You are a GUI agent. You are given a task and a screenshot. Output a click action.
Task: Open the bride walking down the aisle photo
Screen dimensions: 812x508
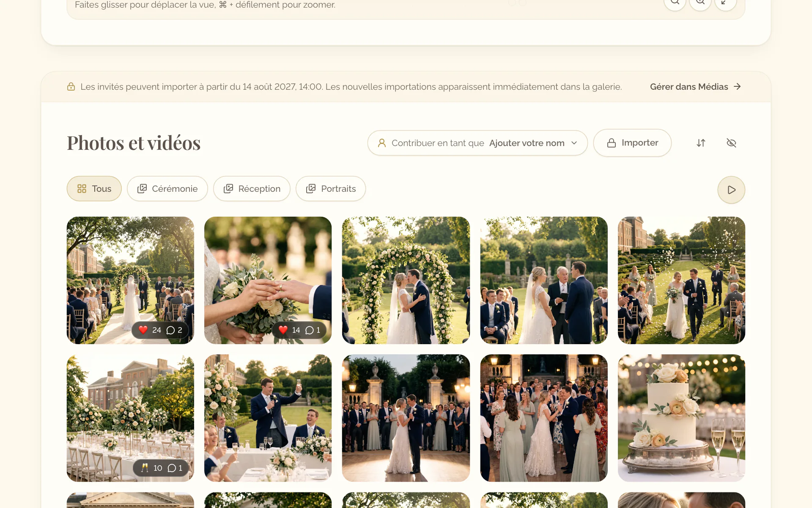coord(130,280)
